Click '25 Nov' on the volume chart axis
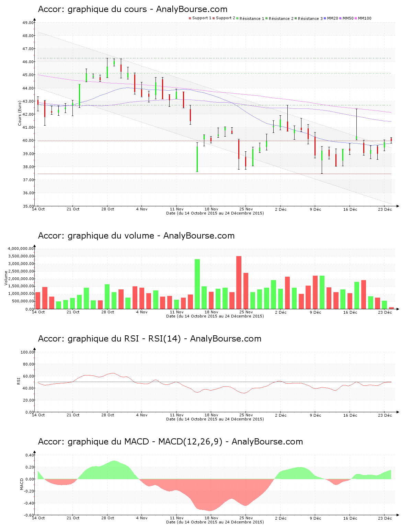This screenshot has height=532, width=412. click(246, 312)
